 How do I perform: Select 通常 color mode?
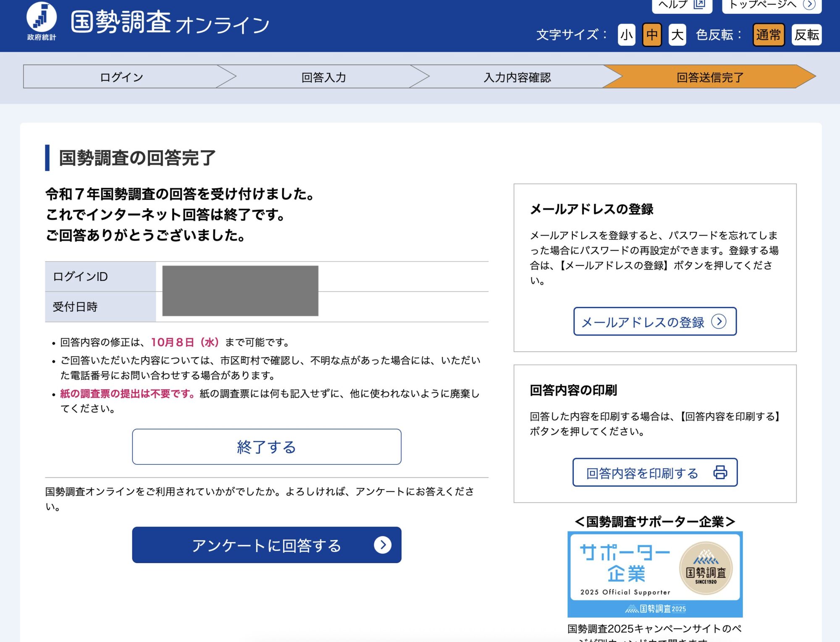pyautogui.click(x=768, y=35)
